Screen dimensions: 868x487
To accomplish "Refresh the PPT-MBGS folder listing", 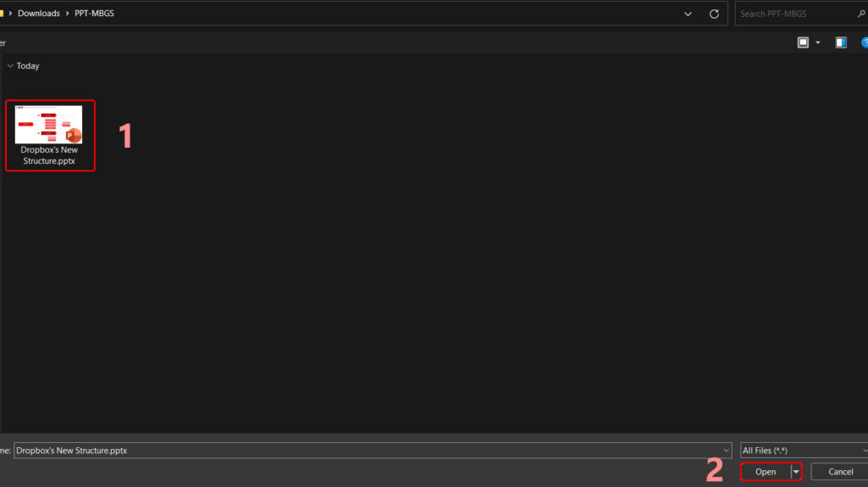I will click(x=714, y=14).
